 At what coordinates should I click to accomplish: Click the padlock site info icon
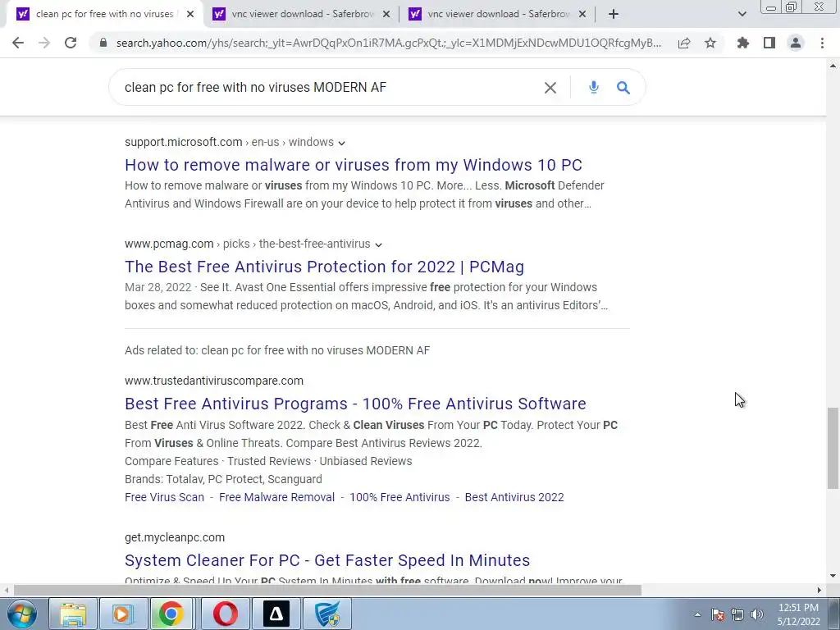coord(103,43)
